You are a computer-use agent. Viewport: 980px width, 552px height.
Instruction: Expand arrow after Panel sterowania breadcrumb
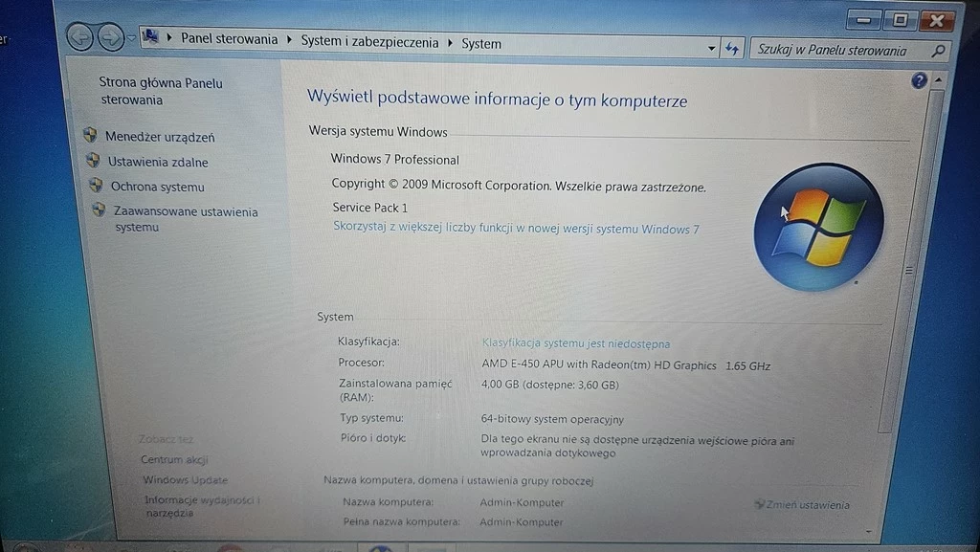pos(289,40)
